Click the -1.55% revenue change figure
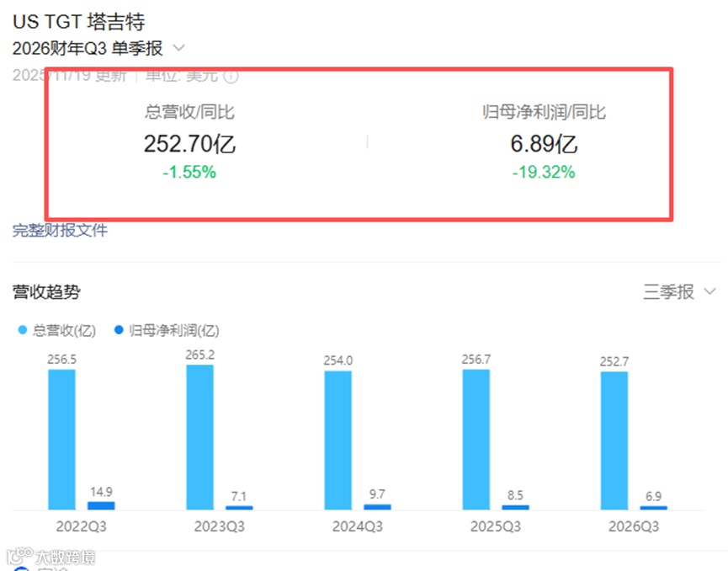The image size is (728, 571). pyautogui.click(x=189, y=173)
